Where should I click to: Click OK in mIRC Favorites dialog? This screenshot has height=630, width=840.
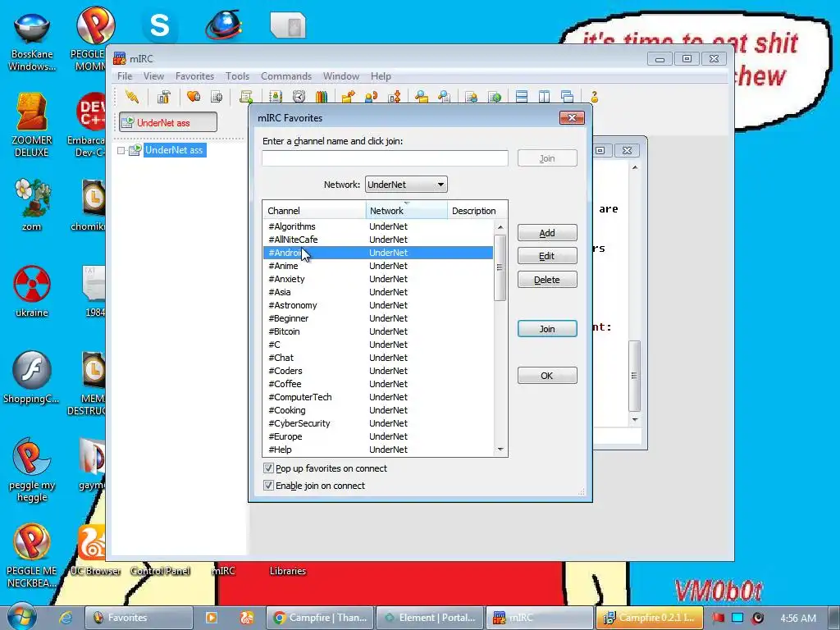pos(547,376)
